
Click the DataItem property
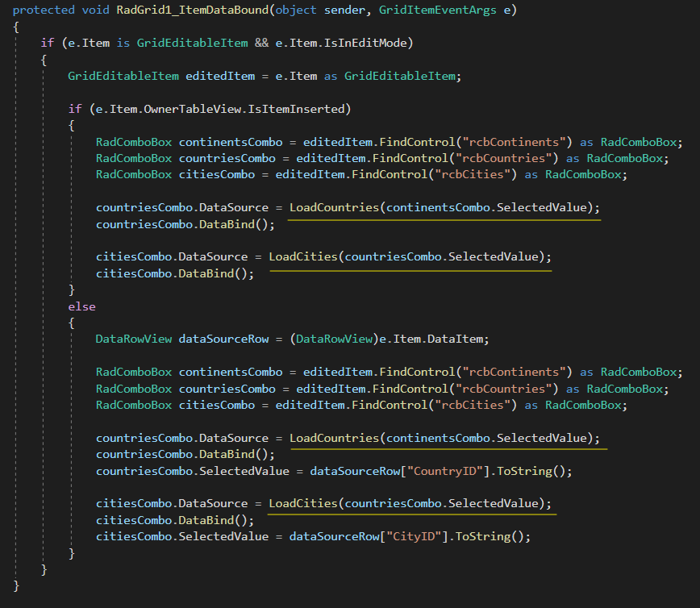click(x=455, y=339)
